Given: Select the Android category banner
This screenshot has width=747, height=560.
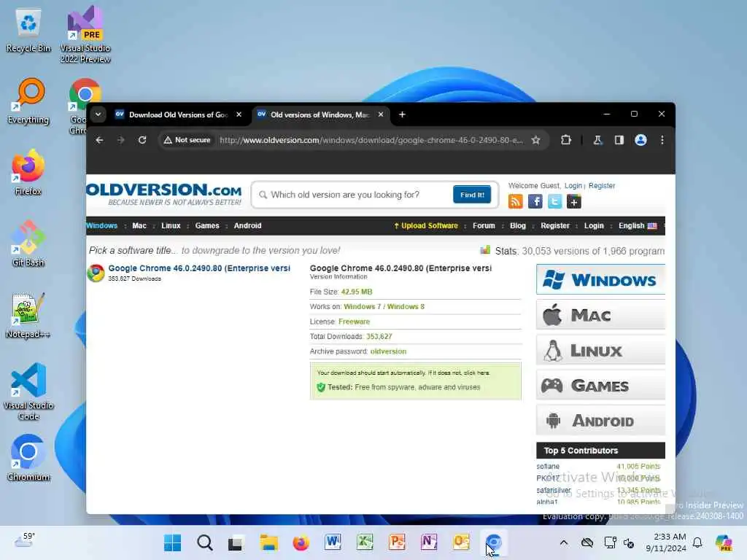Looking at the screenshot, I should [x=600, y=421].
